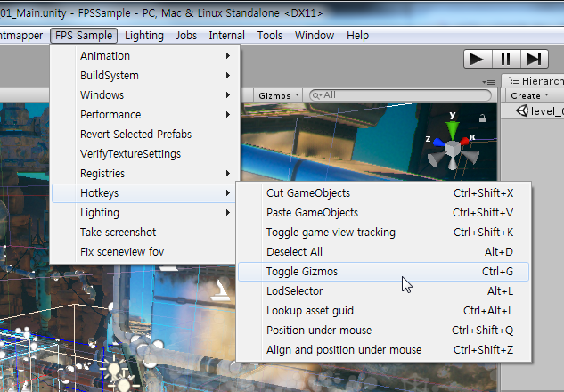This screenshot has width=564, height=392.
Task: Expand the Registries submenu
Action: (x=144, y=174)
